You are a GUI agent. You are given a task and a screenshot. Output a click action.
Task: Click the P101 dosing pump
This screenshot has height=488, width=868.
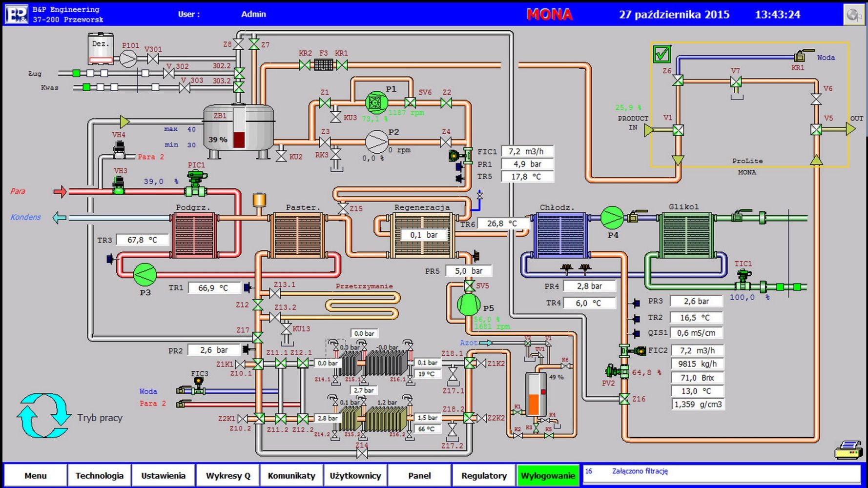(128, 59)
